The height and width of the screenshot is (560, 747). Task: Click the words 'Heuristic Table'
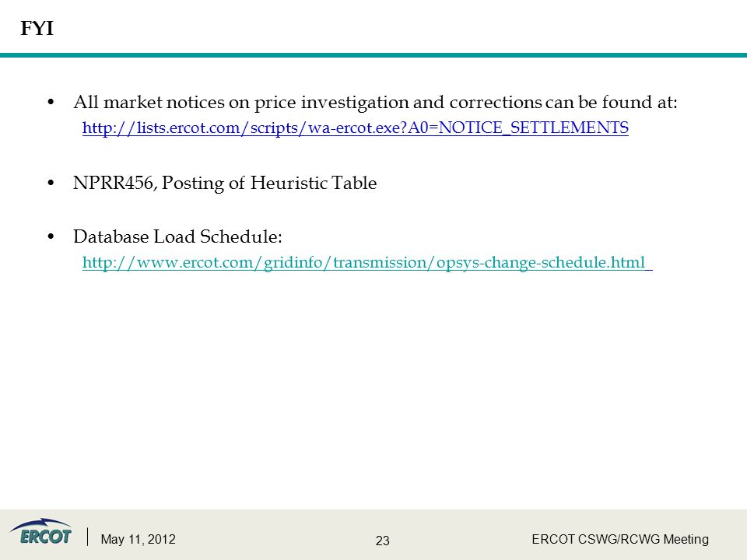click(314, 183)
